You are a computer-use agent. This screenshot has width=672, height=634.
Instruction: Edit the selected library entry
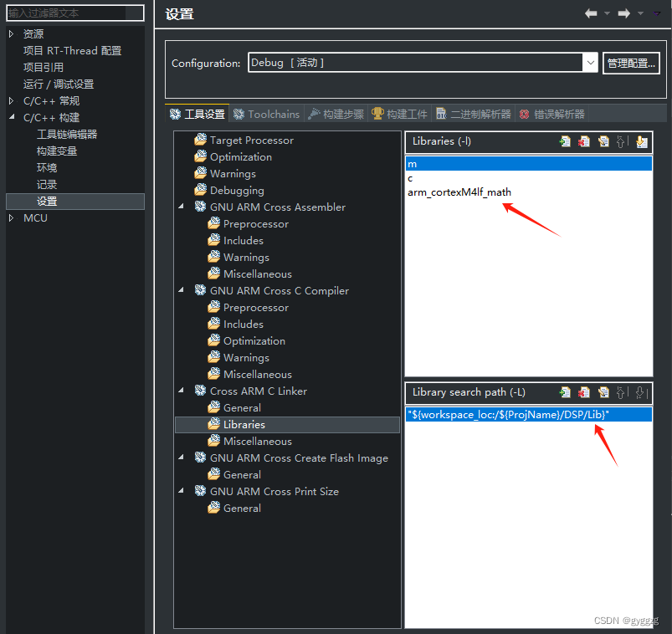604,141
